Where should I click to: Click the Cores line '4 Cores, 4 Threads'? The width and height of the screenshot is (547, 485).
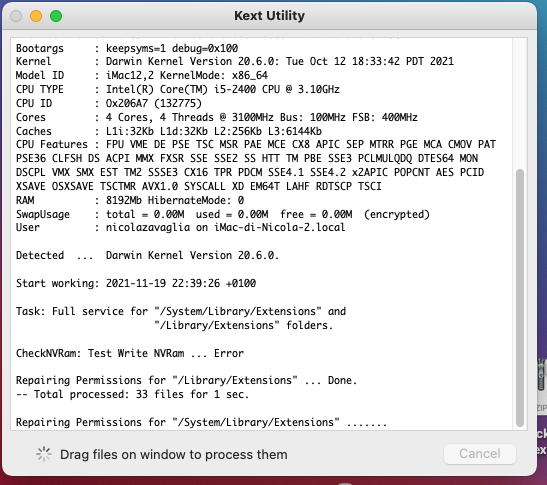(x=217, y=117)
